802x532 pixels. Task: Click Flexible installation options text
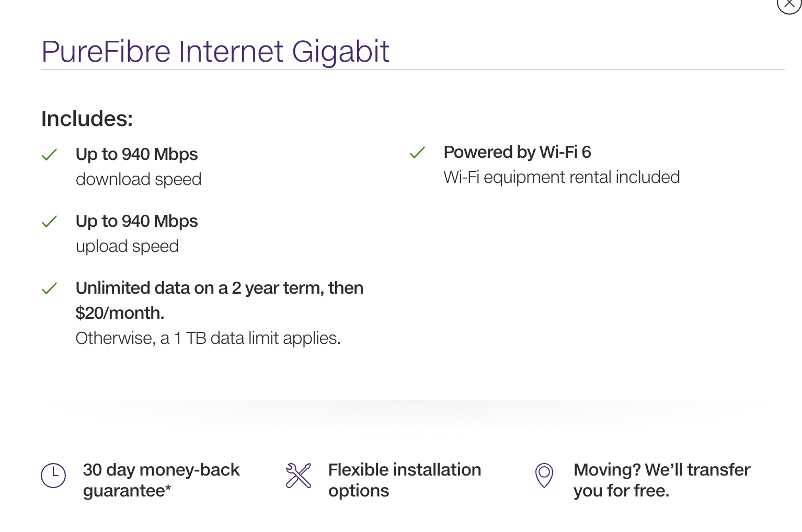pyautogui.click(x=405, y=480)
